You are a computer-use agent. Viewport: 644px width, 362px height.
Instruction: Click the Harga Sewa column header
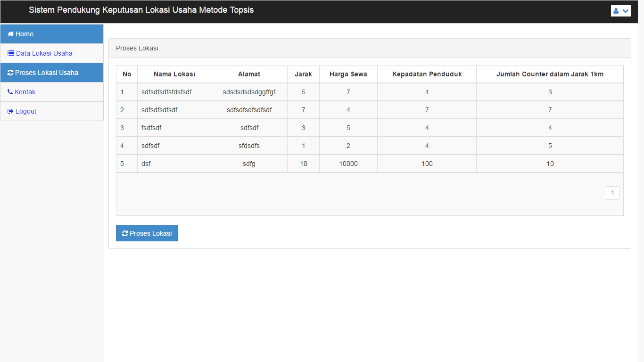(x=348, y=74)
